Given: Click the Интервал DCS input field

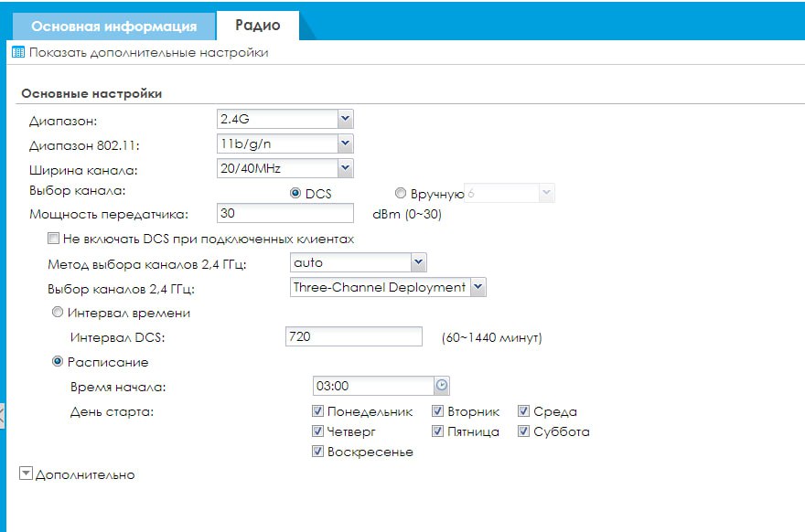Looking at the screenshot, I should pos(354,336).
